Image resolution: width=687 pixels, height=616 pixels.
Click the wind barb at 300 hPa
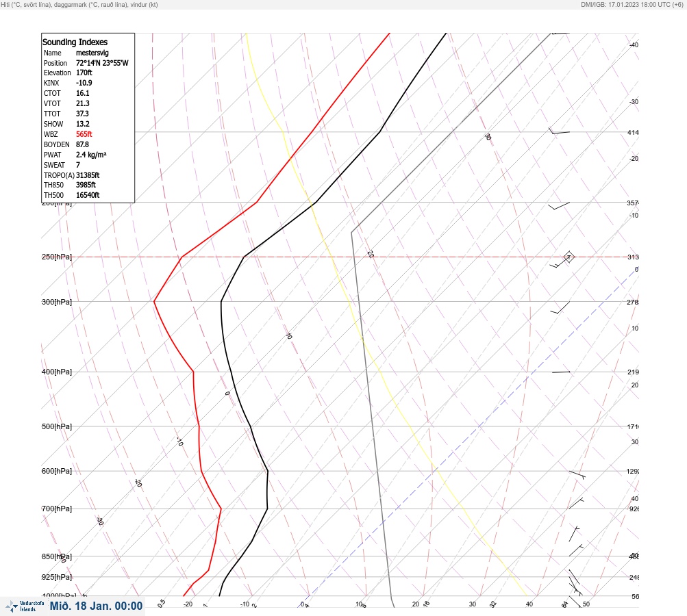coord(560,308)
